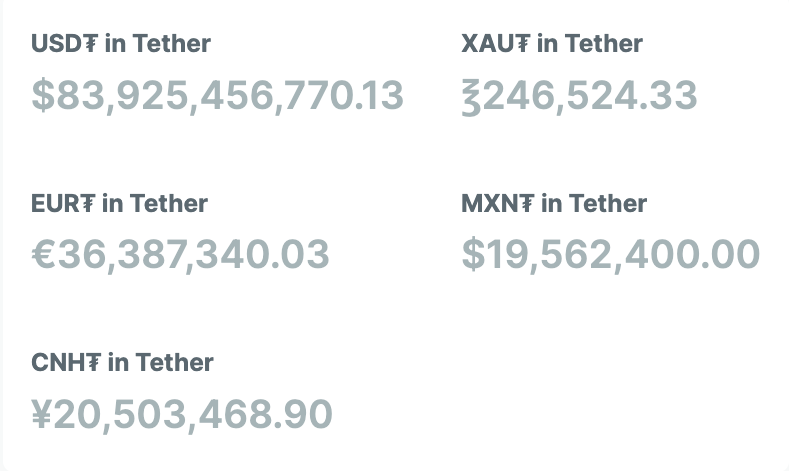Click the USD₮ in Tether label

point(121,44)
